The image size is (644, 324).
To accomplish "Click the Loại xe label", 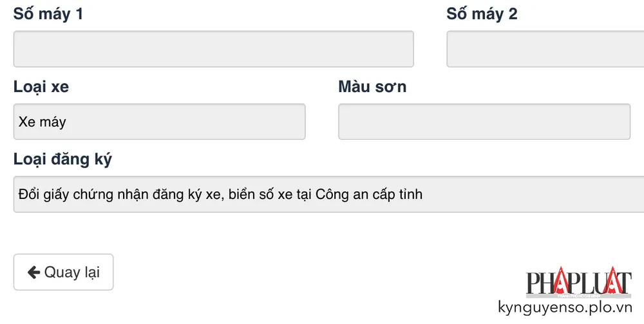I will 41,87.
